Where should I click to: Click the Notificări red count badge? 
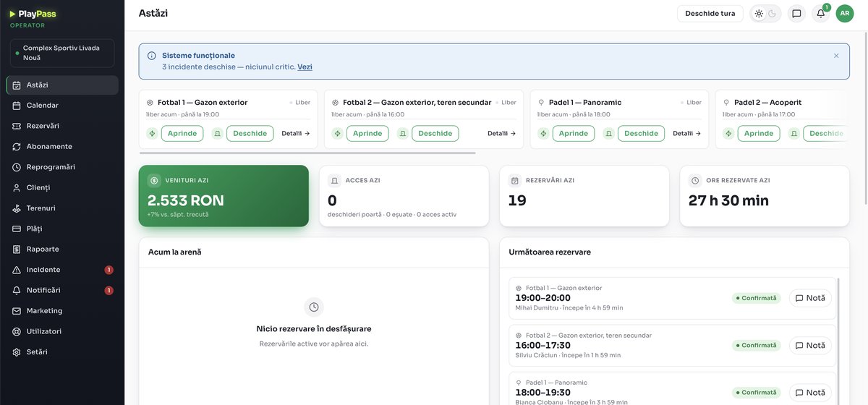click(109, 290)
